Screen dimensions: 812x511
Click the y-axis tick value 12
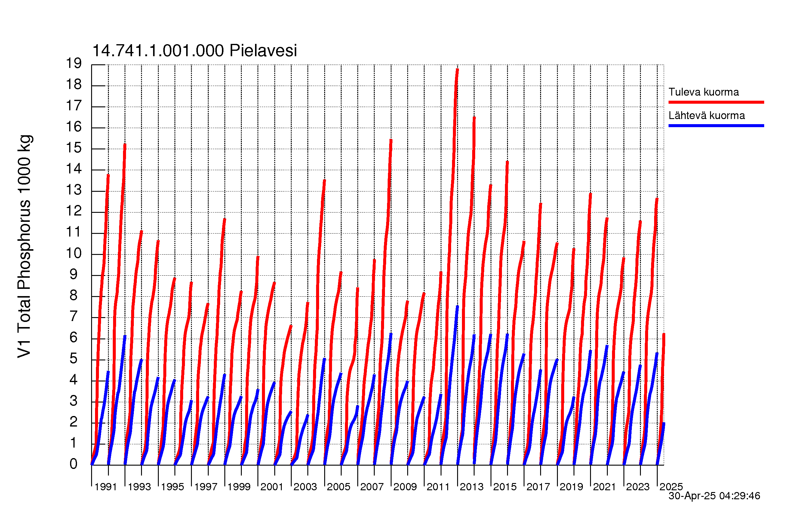(x=74, y=211)
